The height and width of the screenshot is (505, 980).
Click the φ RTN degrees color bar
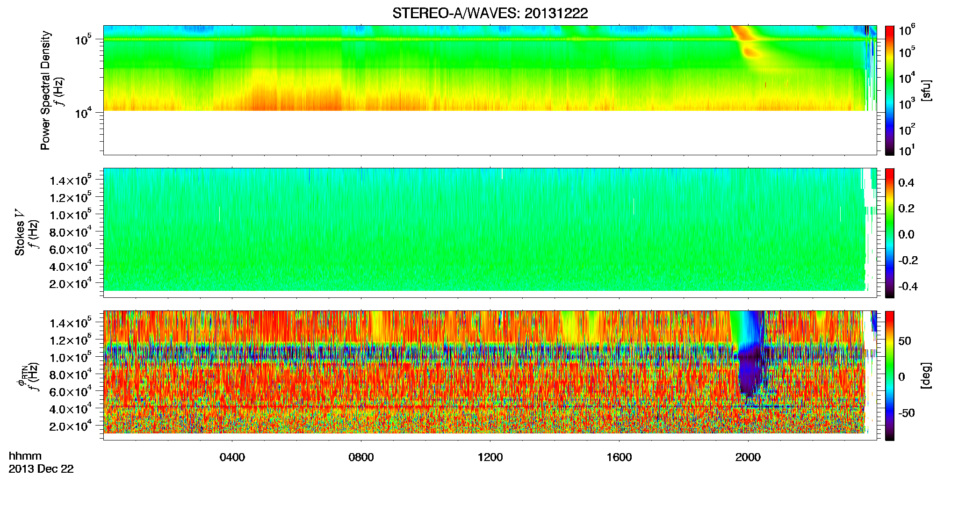pyautogui.click(x=890, y=375)
